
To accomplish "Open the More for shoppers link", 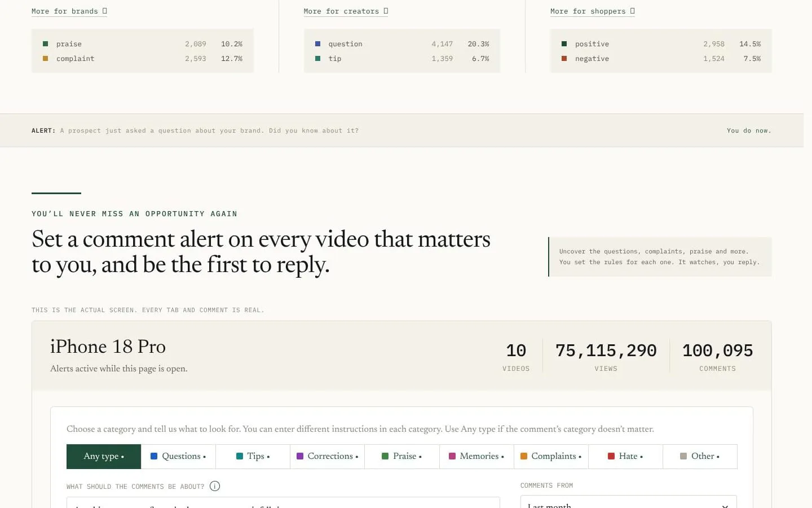I will point(593,11).
